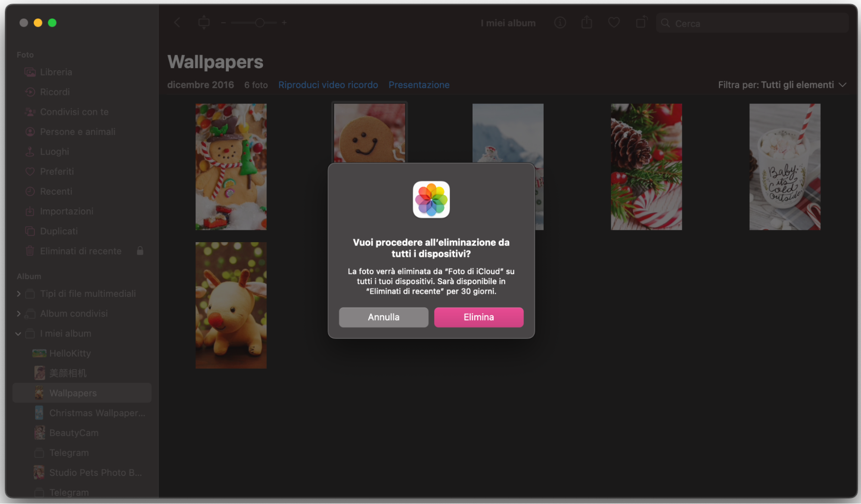Toggle the crop overlay icon in the toolbar
This screenshot has width=861, height=504.
click(x=204, y=22)
